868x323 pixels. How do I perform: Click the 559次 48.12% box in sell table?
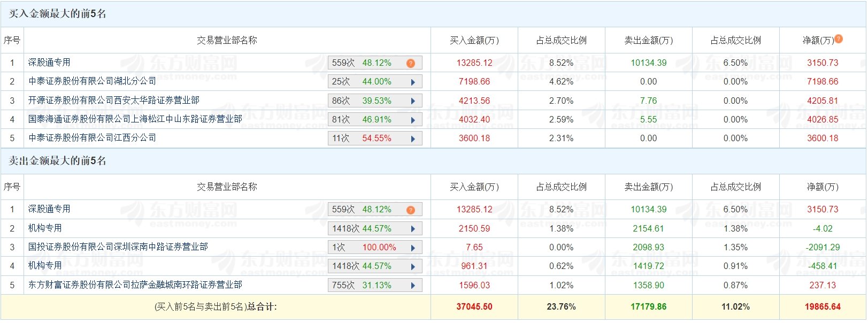[x=375, y=210]
